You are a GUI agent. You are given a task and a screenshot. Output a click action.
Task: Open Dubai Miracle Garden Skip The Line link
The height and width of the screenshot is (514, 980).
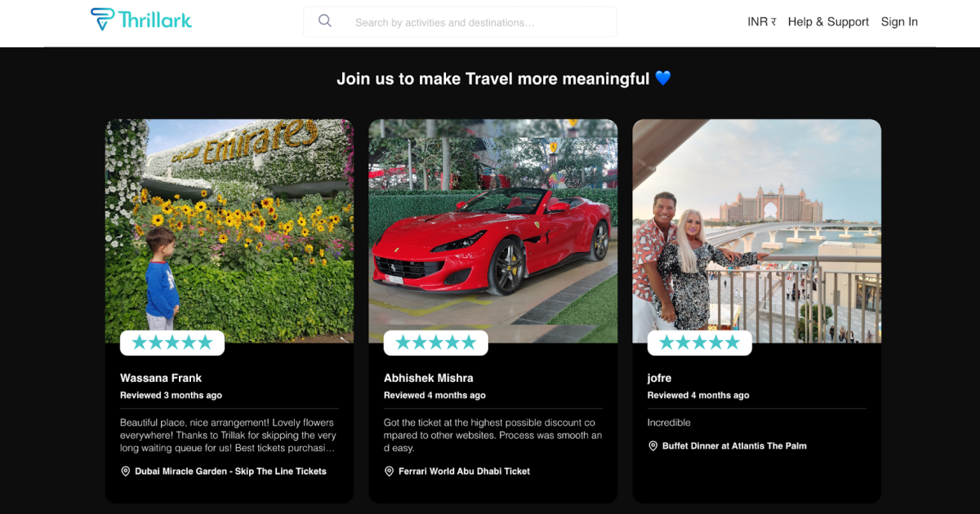(230, 472)
